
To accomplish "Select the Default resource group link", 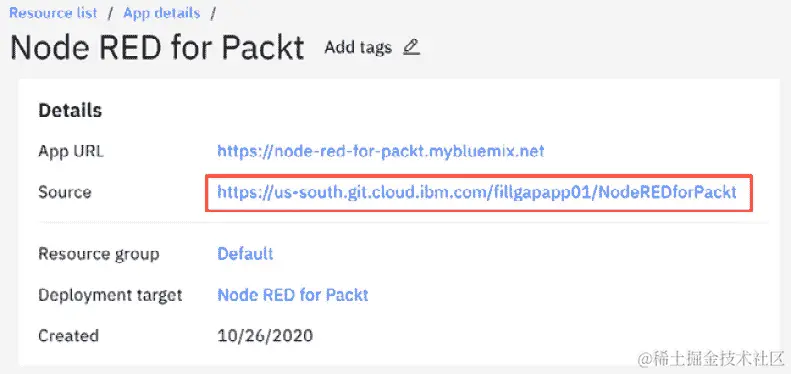I will [245, 253].
